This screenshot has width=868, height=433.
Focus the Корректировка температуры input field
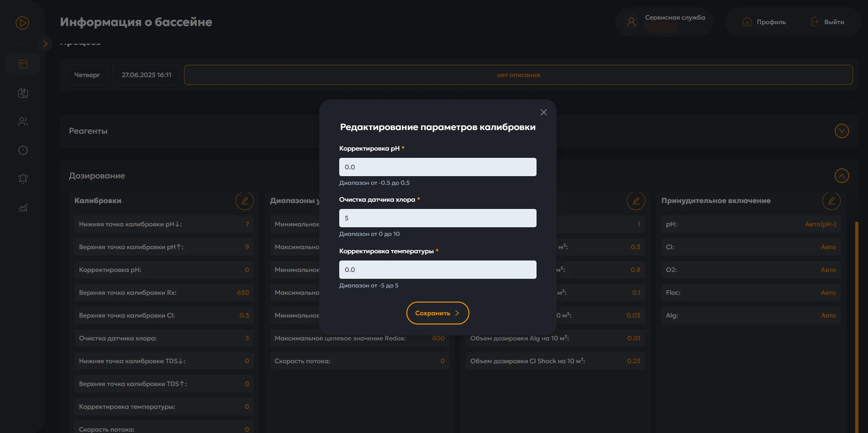(x=437, y=270)
